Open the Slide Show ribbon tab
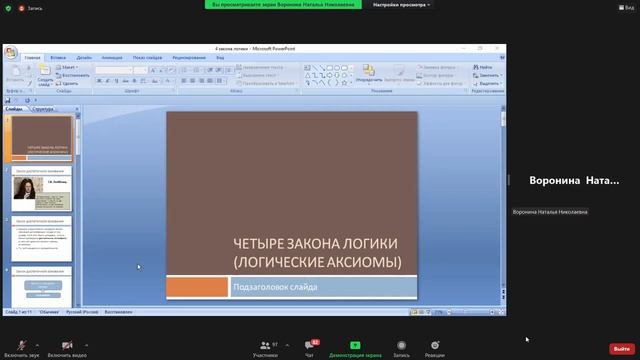The width and height of the screenshot is (640, 360). 147,58
